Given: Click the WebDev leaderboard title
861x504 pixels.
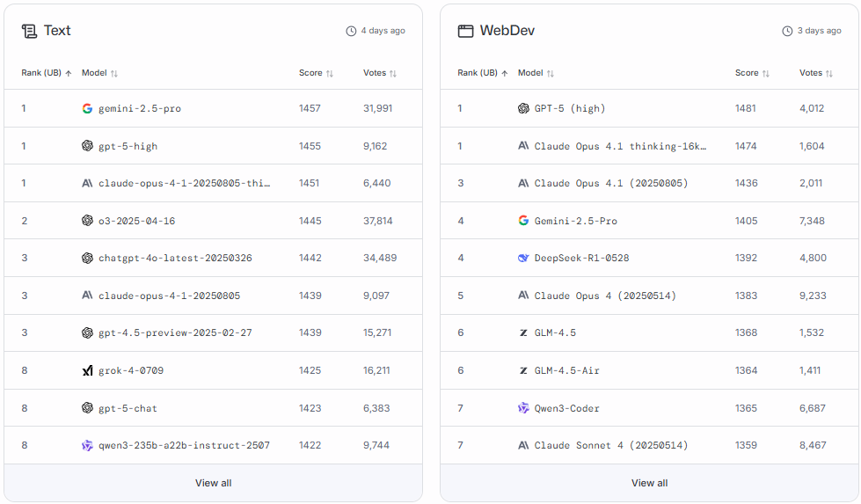Looking at the screenshot, I should (x=507, y=31).
